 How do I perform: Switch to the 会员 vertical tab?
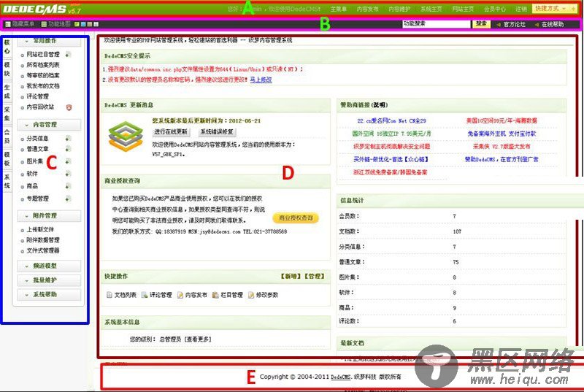coord(7,137)
